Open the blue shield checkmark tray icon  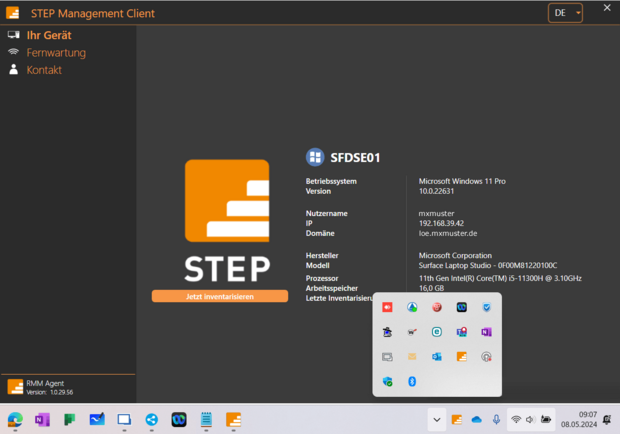486,307
